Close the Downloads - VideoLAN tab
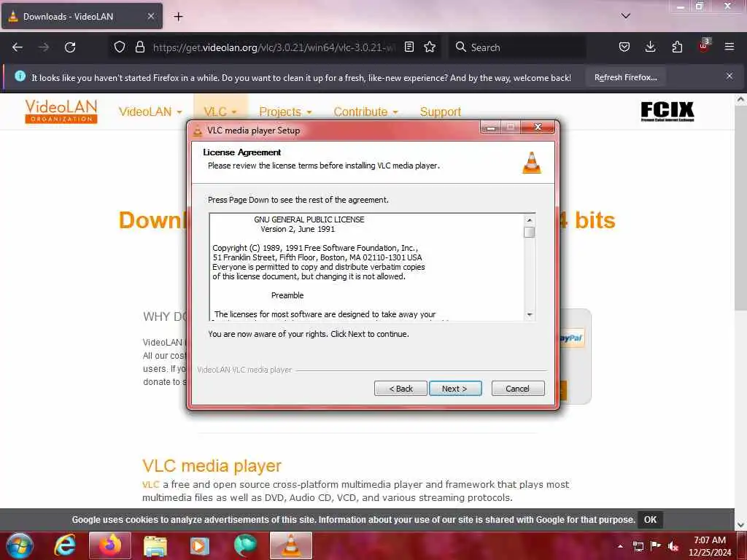This screenshot has width=747, height=560. coord(150,16)
